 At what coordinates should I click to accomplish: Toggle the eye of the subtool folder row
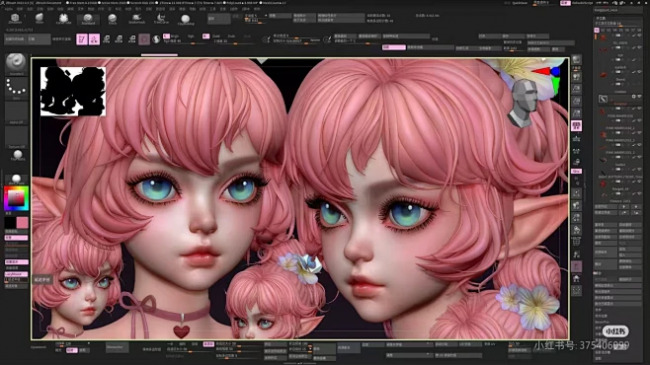tap(640, 96)
